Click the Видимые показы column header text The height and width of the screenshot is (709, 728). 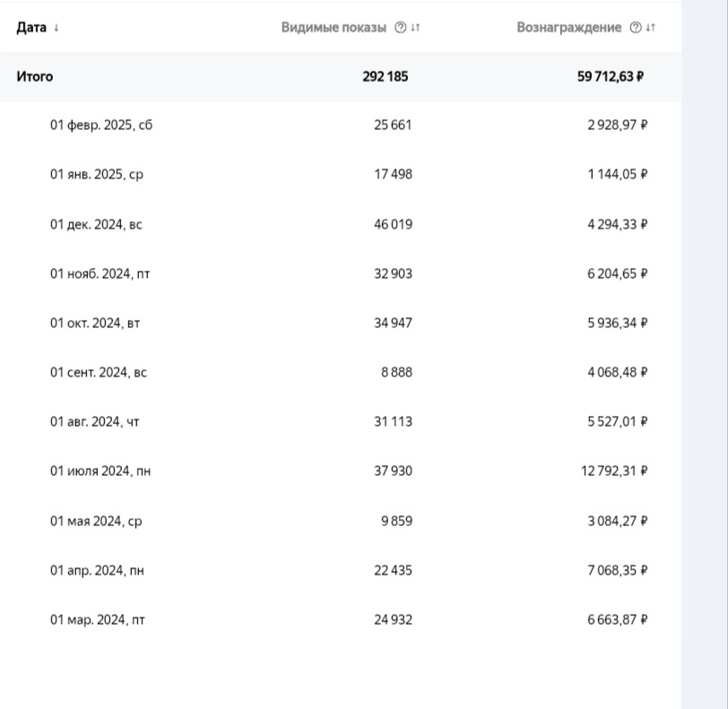pyautogui.click(x=334, y=28)
